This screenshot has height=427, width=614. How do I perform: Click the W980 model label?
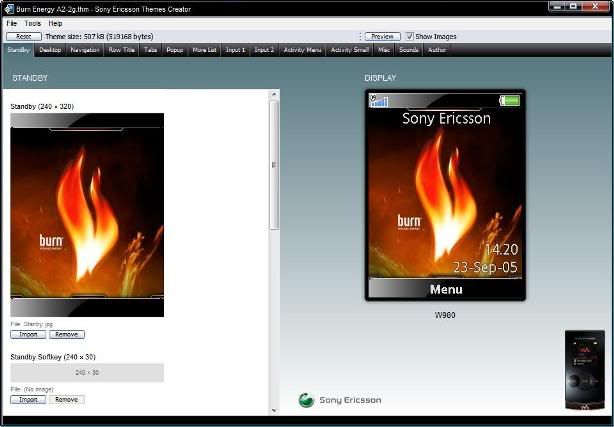(x=445, y=315)
